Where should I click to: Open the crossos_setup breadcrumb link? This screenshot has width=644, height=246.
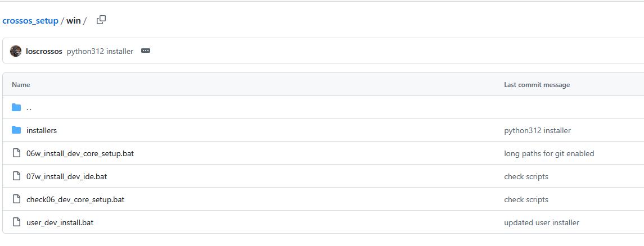30,21
